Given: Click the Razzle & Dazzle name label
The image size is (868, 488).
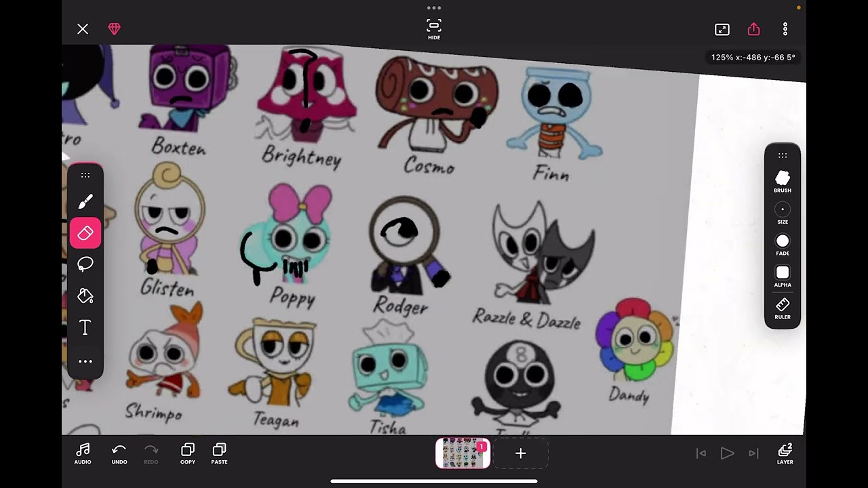Looking at the screenshot, I should pos(526,318).
